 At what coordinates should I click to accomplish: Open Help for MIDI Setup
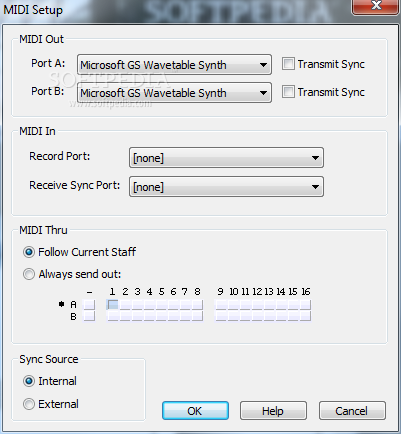(273, 411)
